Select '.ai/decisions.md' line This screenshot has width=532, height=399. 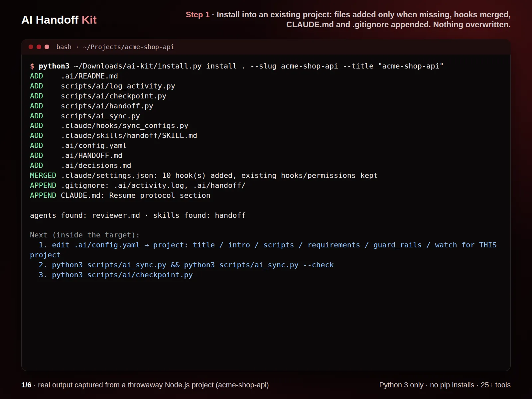[x=80, y=166]
